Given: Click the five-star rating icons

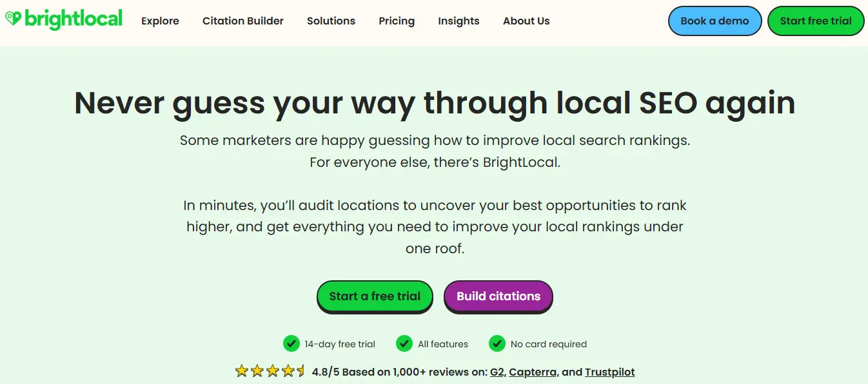Looking at the screenshot, I should (x=270, y=371).
